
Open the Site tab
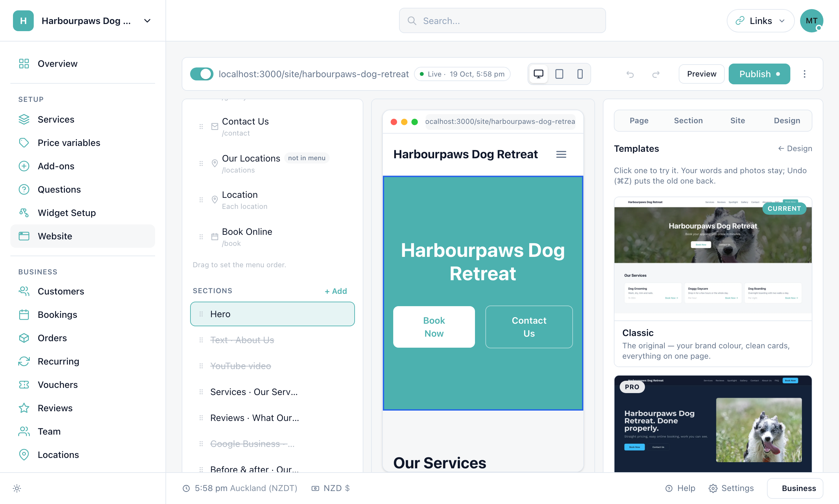tap(737, 121)
